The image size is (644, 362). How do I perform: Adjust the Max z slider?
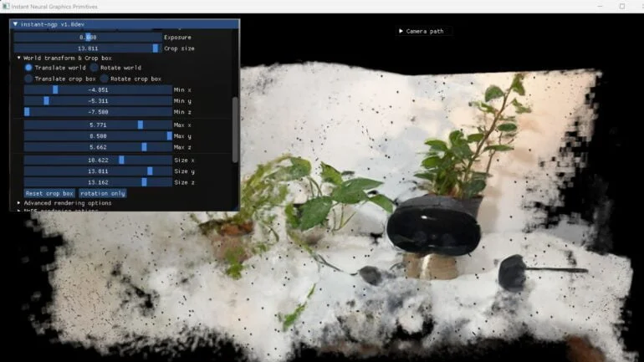click(x=98, y=147)
